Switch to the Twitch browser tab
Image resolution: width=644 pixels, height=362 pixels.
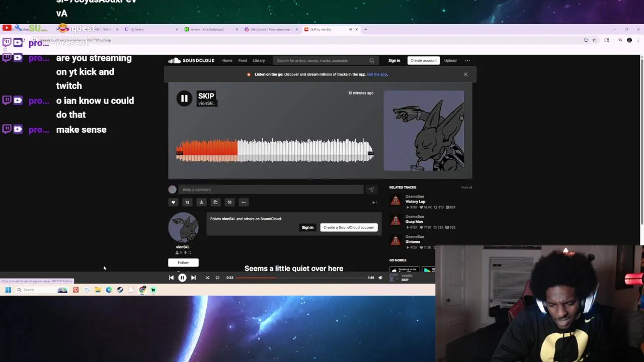point(151,29)
